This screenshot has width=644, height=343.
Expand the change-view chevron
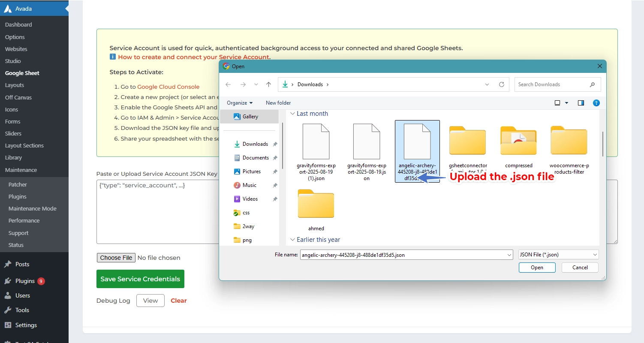click(567, 102)
